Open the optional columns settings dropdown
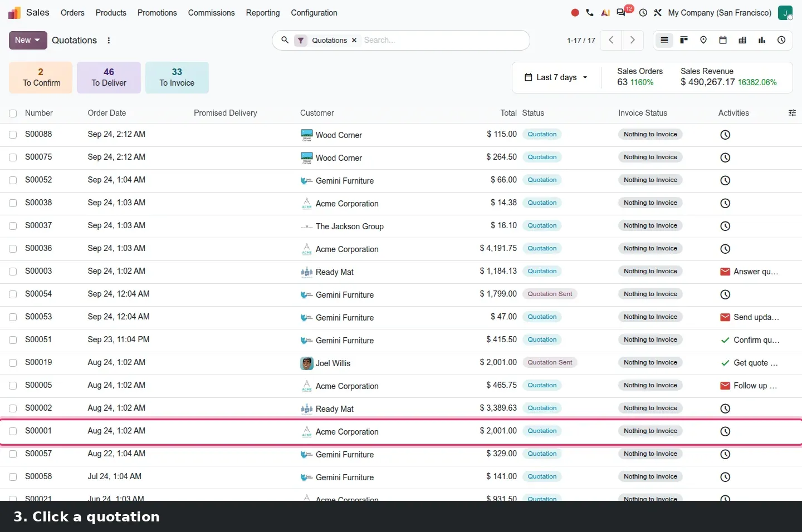Screen dimensions: 802x532 point(792,113)
